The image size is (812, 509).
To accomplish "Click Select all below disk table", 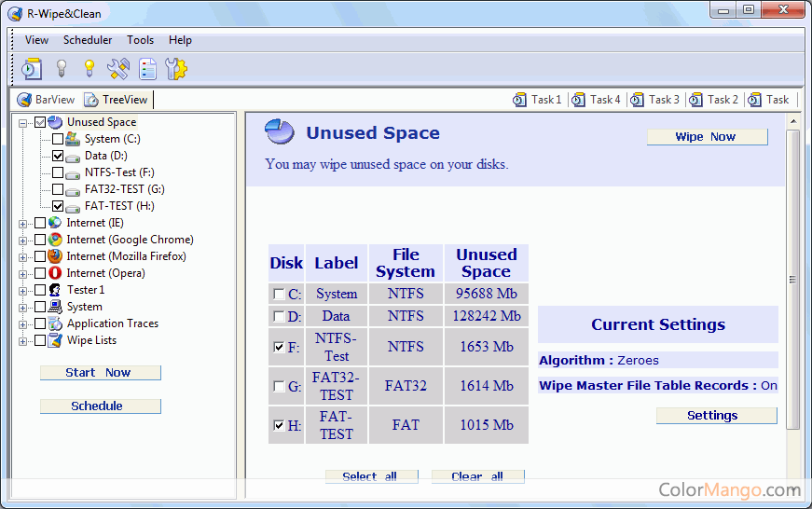I will pos(372,476).
